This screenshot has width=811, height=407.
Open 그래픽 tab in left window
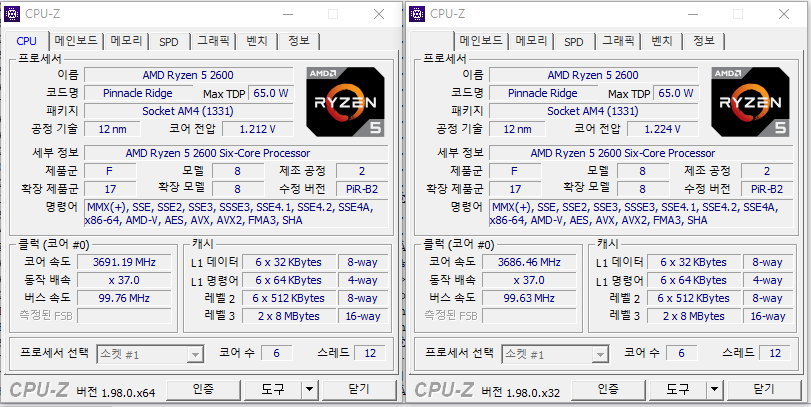click(x=213, y=41)
